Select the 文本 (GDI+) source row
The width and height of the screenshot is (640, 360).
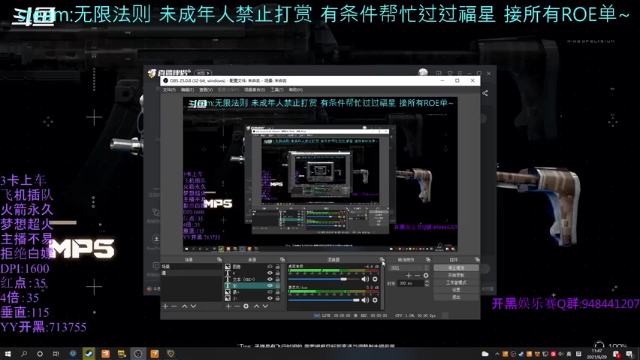coord(252,279)
